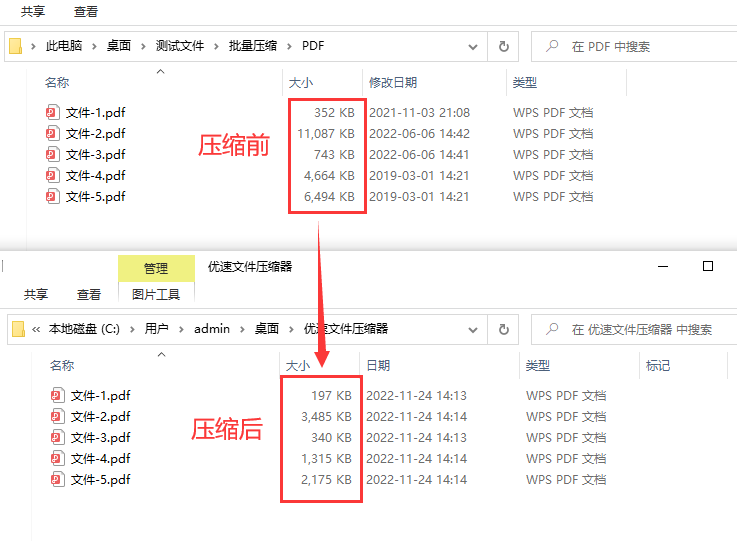Sort by 修改日期 column in the PDF window
Image resolution: width=737 pixels, height=541 pixels.
[x=393, y=83]
